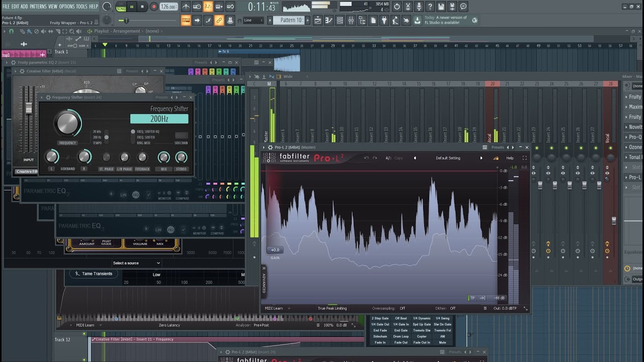Open the TOOLS menu

point(82,7)
